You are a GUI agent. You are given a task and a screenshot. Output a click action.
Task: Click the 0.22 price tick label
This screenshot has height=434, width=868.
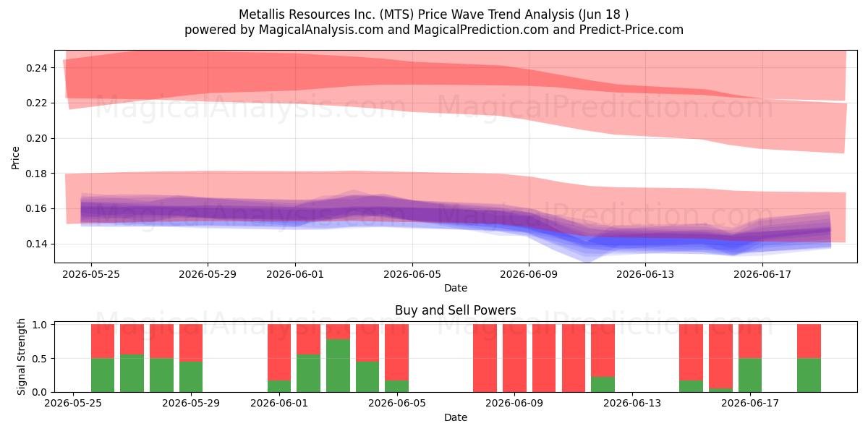click(x=36, y=103)
